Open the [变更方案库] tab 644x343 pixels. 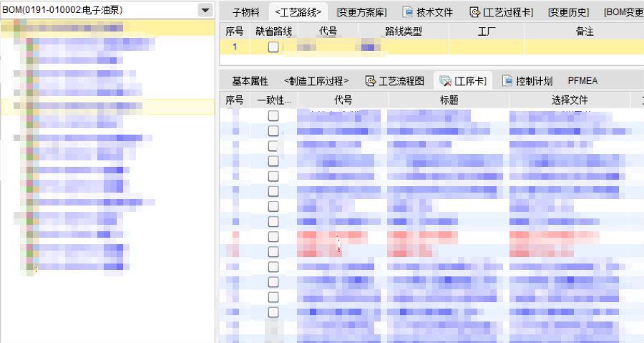pyautogui.click(x=362, y=12)
